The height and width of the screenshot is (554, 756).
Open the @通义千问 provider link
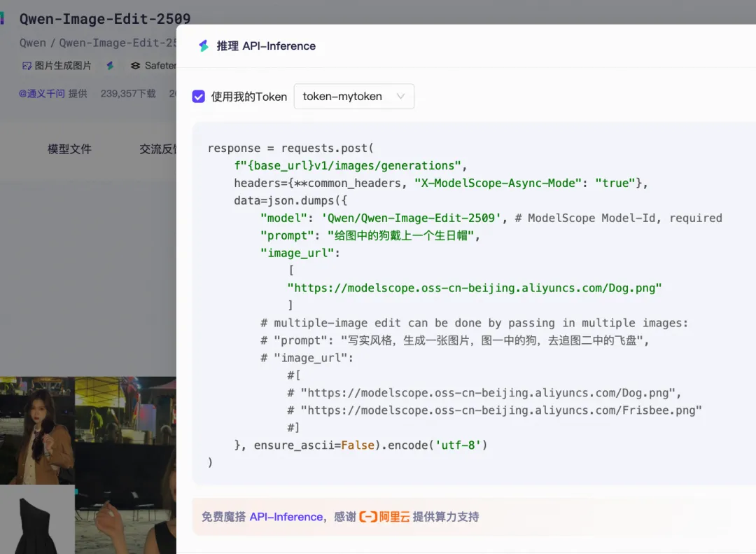(41, 94)
